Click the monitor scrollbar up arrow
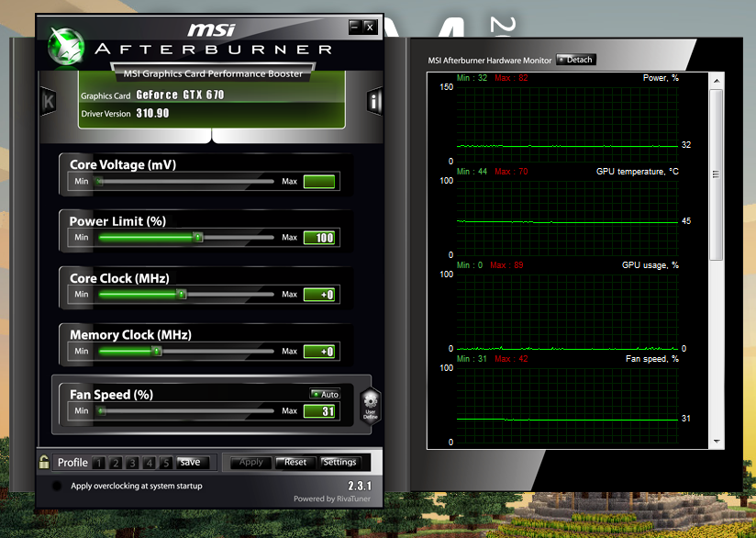This screenshot has width=756, height=538. coord(717,81)
